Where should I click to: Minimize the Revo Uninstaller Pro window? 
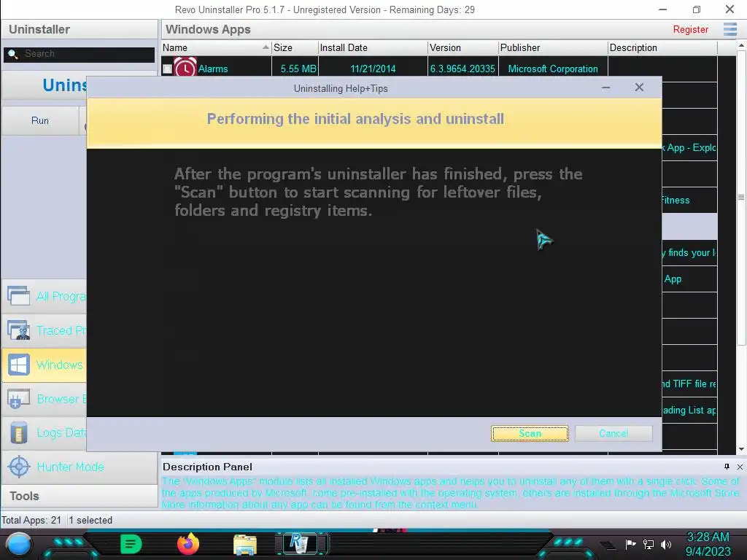click(662, 9)
